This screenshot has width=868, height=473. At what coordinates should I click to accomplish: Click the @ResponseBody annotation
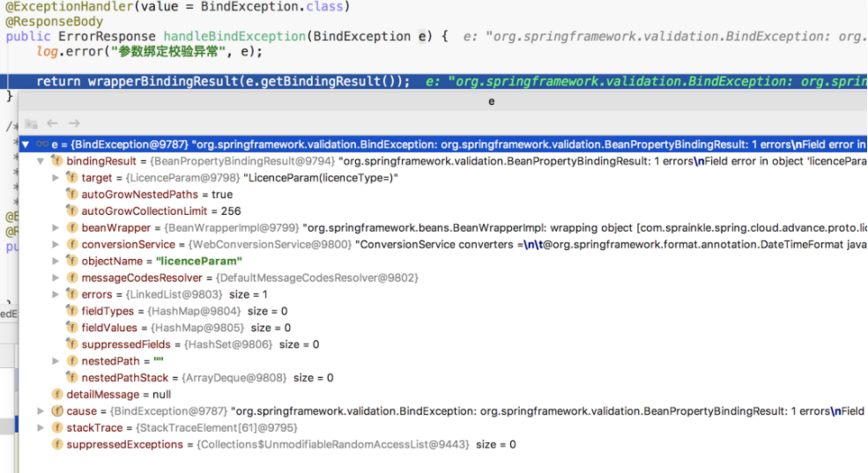click(x=55, y=21)
